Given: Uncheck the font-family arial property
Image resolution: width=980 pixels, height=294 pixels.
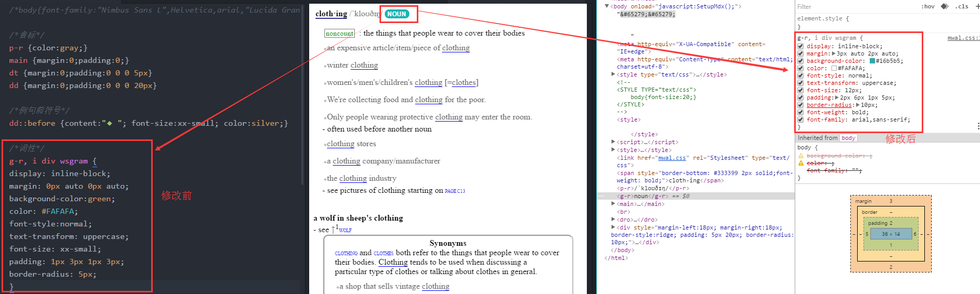Looking at the screenshot, I should pos(800,119).
